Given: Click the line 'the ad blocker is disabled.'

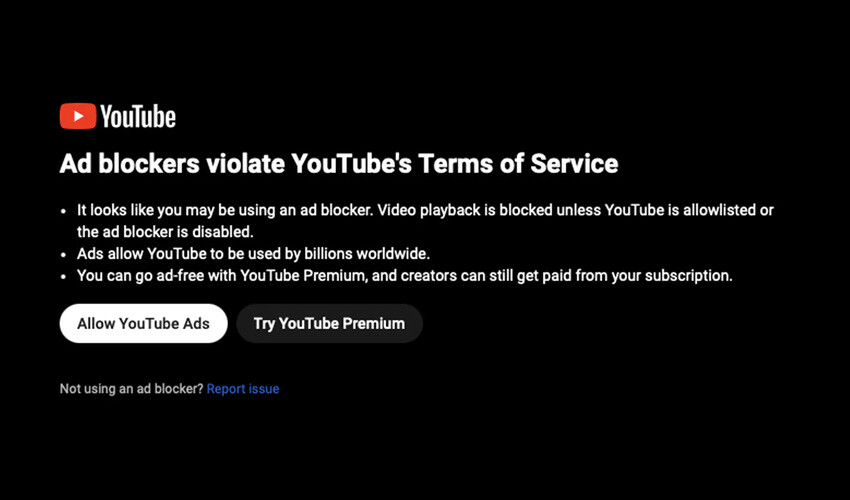Looking at the screenshot, I should [165, 232].
